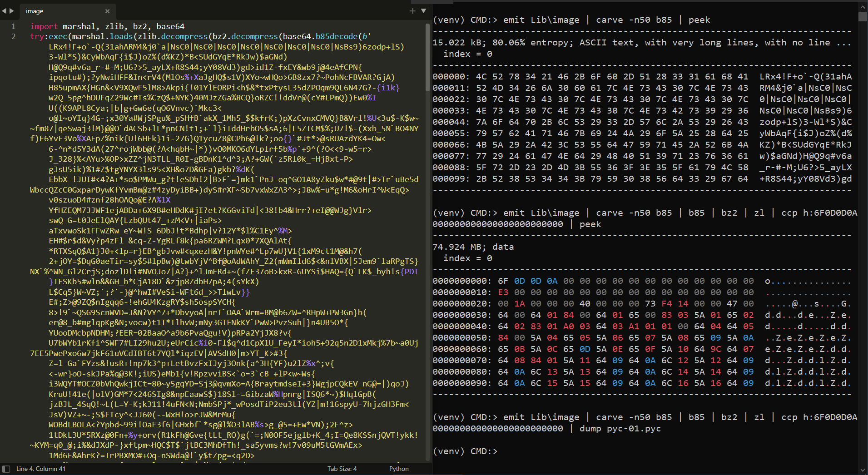Click 'dump pyc-01.pyc' command text
This screenshot has height=475, width=868.
620,428
